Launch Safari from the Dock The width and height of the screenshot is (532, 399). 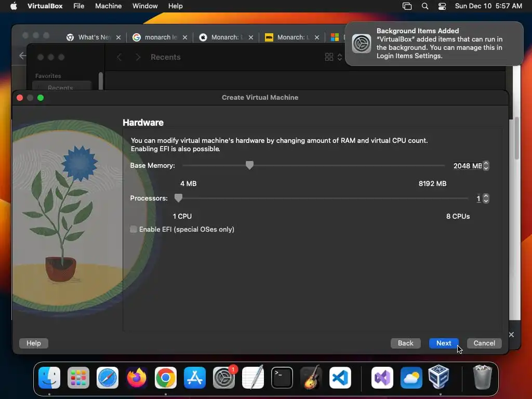coord(108,377)
